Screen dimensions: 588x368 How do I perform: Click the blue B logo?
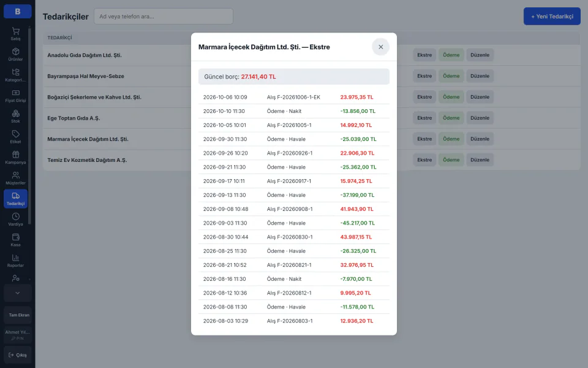[x=18, y=11]
